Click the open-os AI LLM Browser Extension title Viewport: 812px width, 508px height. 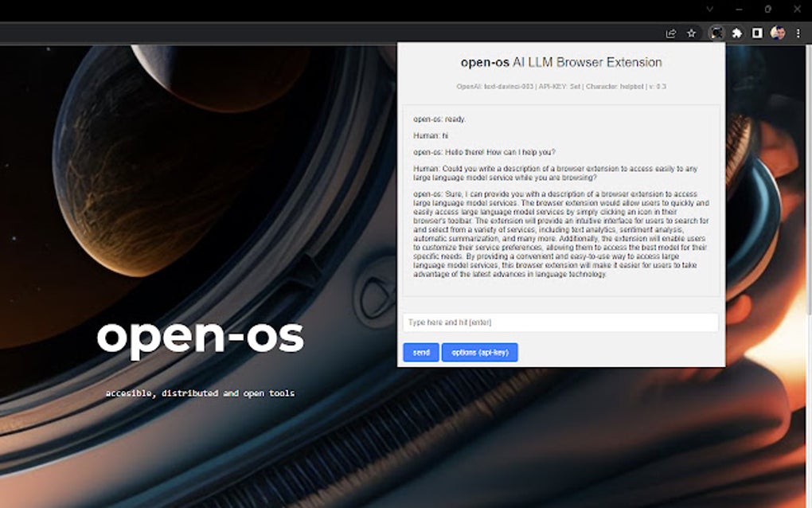[560, 61]
